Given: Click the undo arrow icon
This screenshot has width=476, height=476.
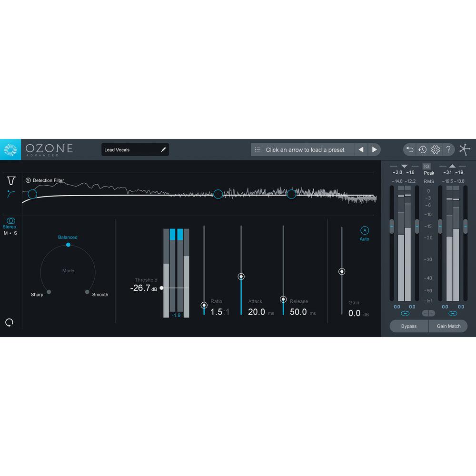Looking at the screenshot, I should pyautogui.click(x=409, y=149).
